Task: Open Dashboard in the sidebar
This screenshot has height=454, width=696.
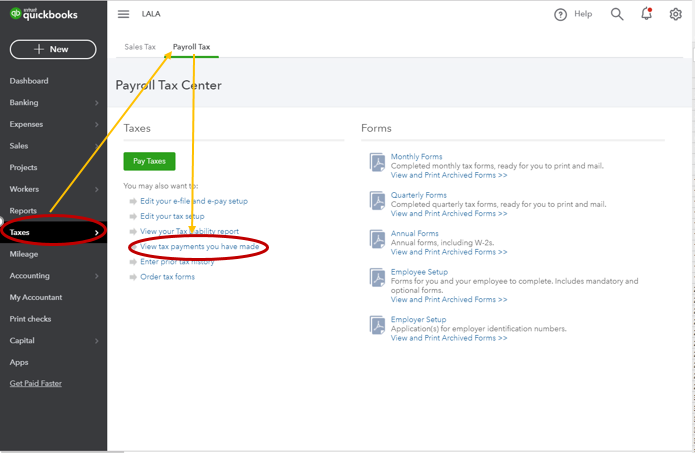Action: 29,81
